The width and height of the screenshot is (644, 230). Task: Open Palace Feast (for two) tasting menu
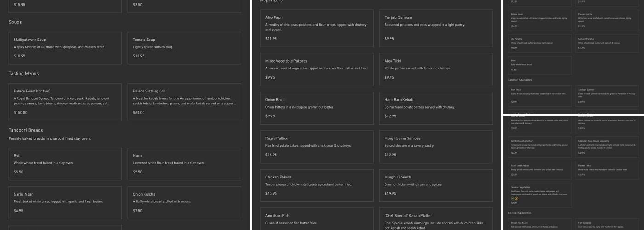65,102
